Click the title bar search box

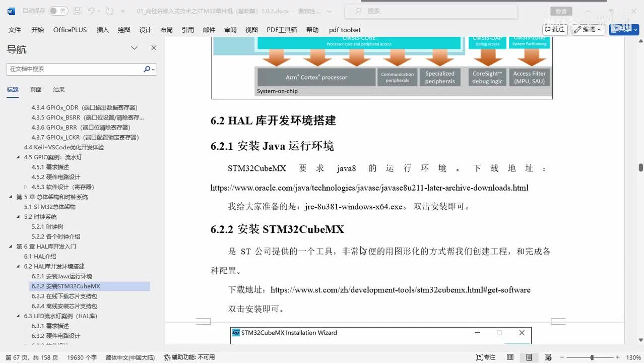tap(431, 11)
